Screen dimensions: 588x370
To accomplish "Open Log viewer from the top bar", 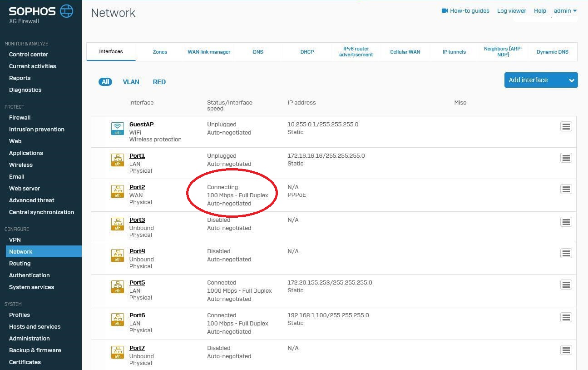I will pyautogui.click(x=511, y=11).
